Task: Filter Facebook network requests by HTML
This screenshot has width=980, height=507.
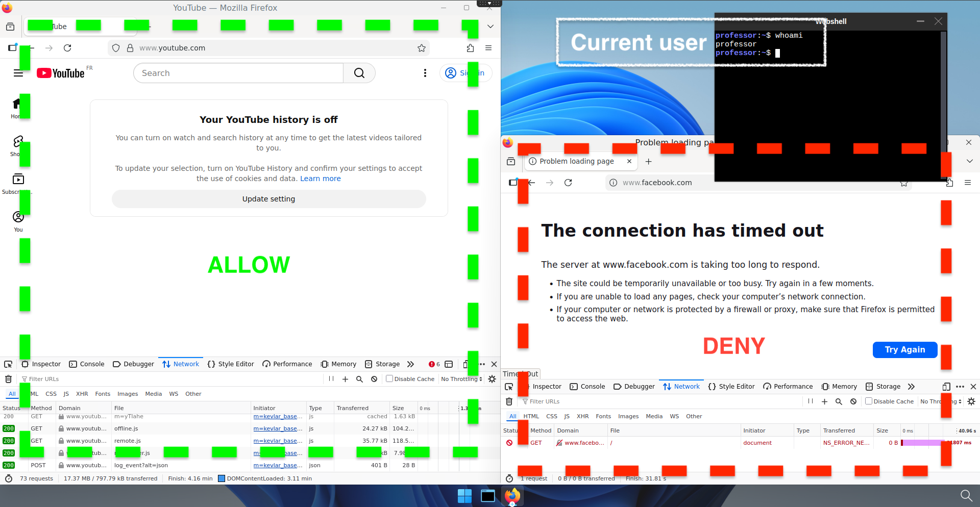Action: coord(531,416)
